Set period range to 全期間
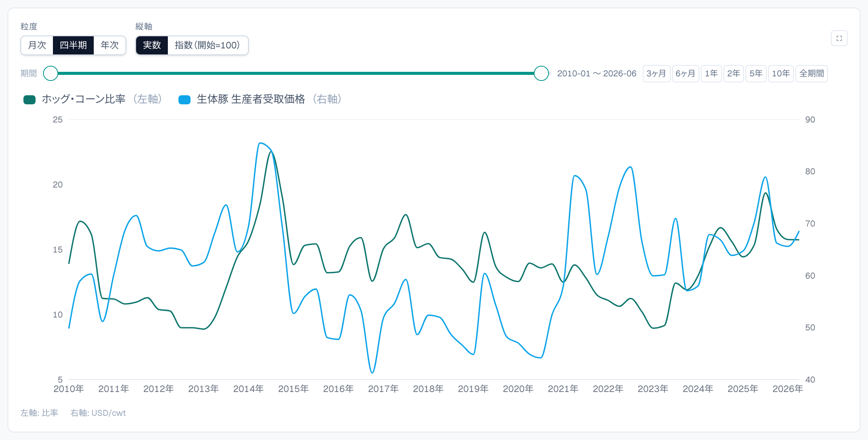Screen dimensions: 868x440 point(812,73)
